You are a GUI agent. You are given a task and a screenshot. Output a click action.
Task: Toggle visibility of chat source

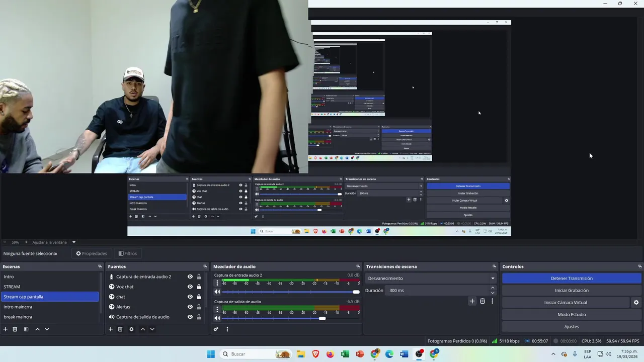pos(190,297)
